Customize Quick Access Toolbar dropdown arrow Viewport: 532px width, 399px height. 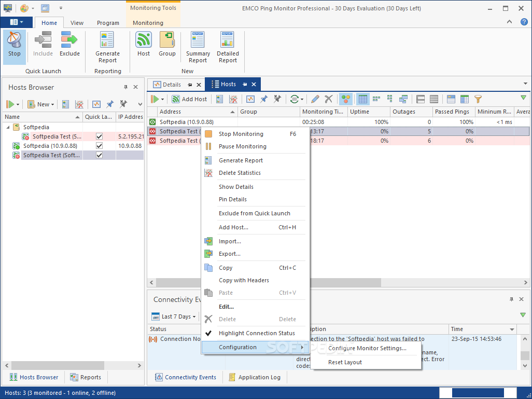click(x=61, y=8)
